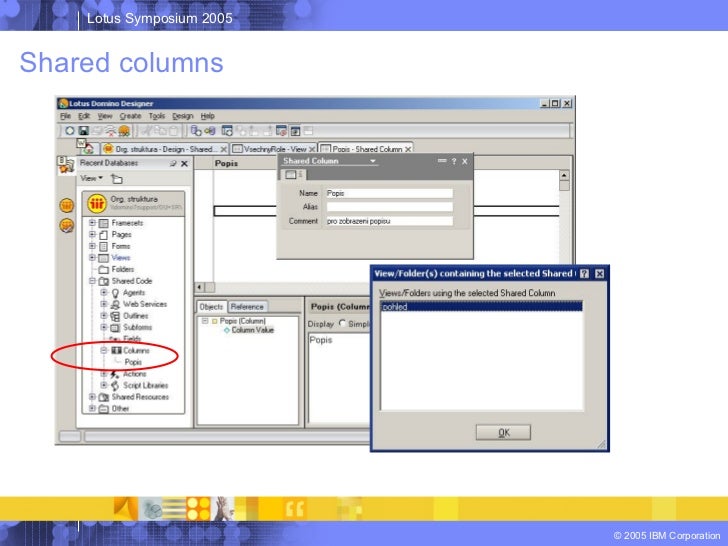
Task: Select Subforms tree item
Action: tap(137, 327)
